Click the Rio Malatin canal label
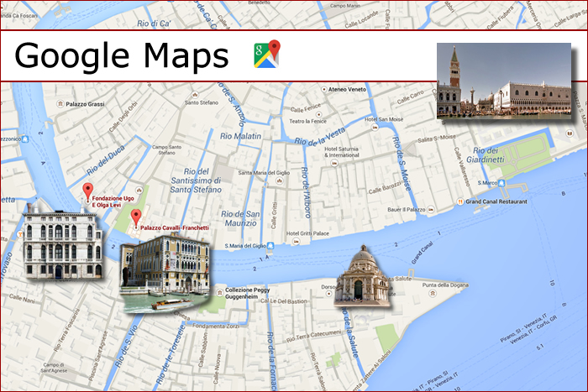 pos(240,136)
